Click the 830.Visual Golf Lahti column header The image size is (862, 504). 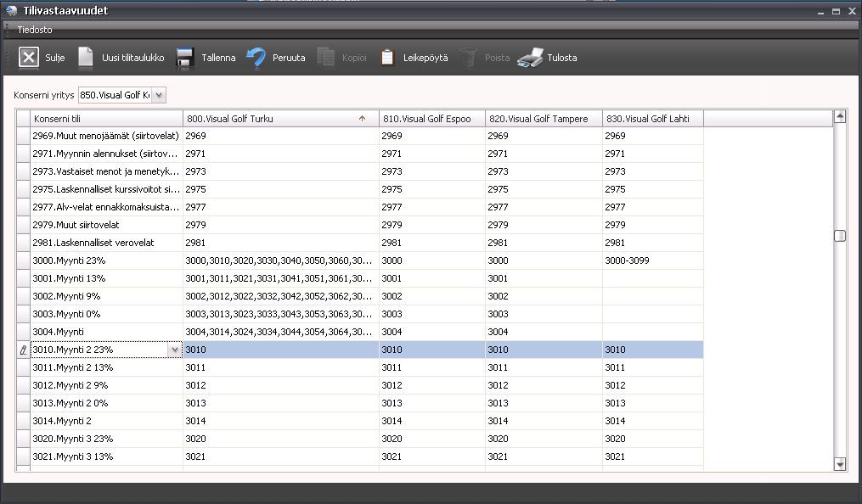pos(653,119)
